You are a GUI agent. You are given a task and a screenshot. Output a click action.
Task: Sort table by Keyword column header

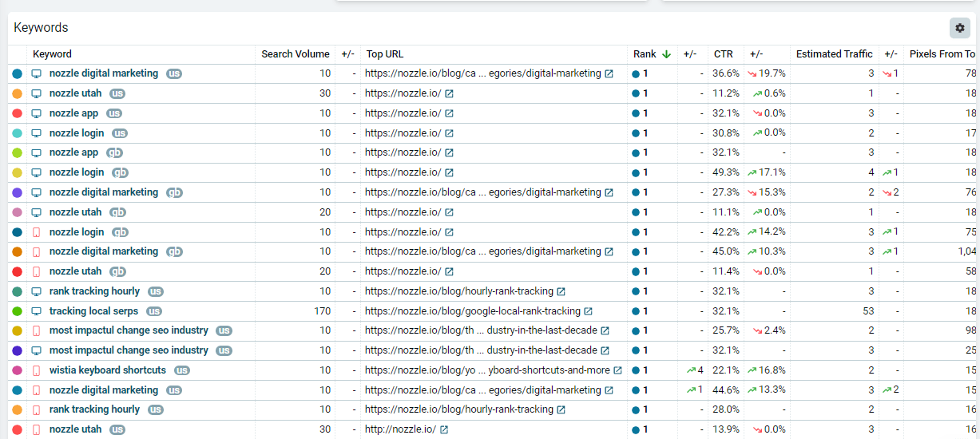[52, 54]
